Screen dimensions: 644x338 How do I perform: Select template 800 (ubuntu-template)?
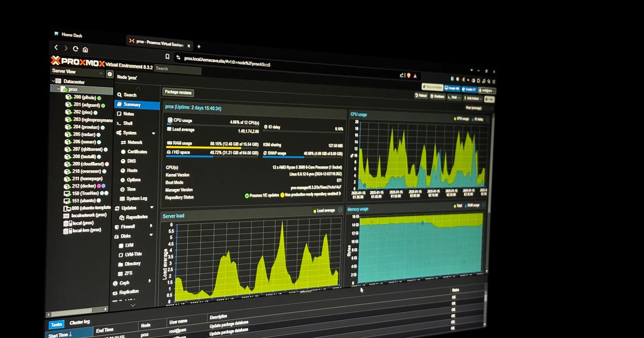pyautogui.click(x=87, y=208)
